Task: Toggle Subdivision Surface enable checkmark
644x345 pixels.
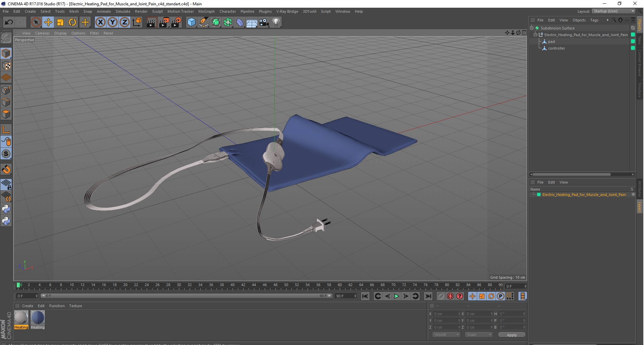Action: pyautogui.click(x=633, y=28)
